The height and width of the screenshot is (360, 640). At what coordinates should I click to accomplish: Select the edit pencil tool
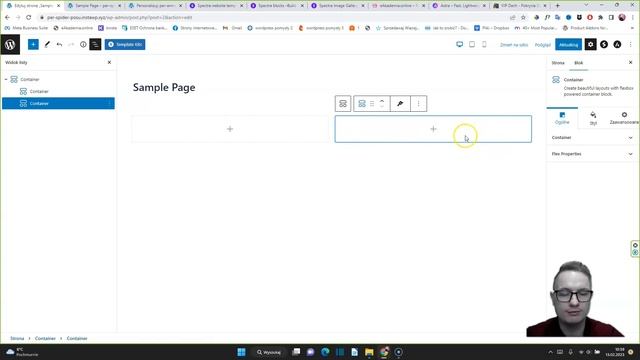[x=47, y=44]
